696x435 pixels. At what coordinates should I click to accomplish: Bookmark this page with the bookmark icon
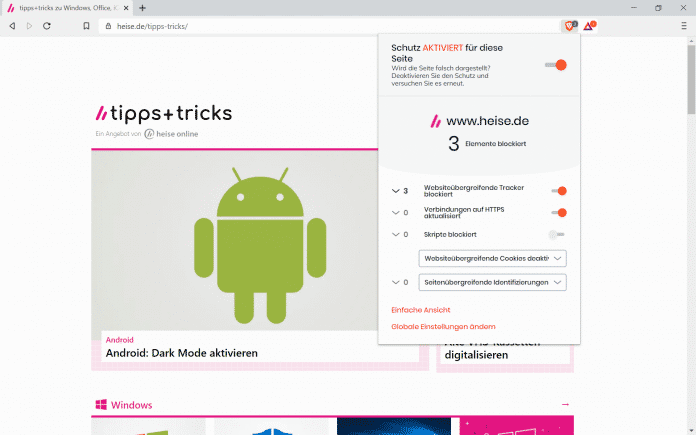click(x=86, y=25)
